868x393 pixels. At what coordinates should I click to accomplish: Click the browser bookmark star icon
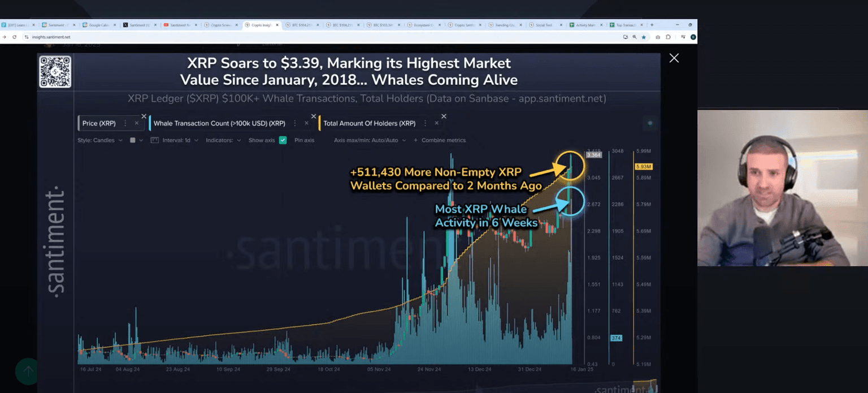coord(644,37)
